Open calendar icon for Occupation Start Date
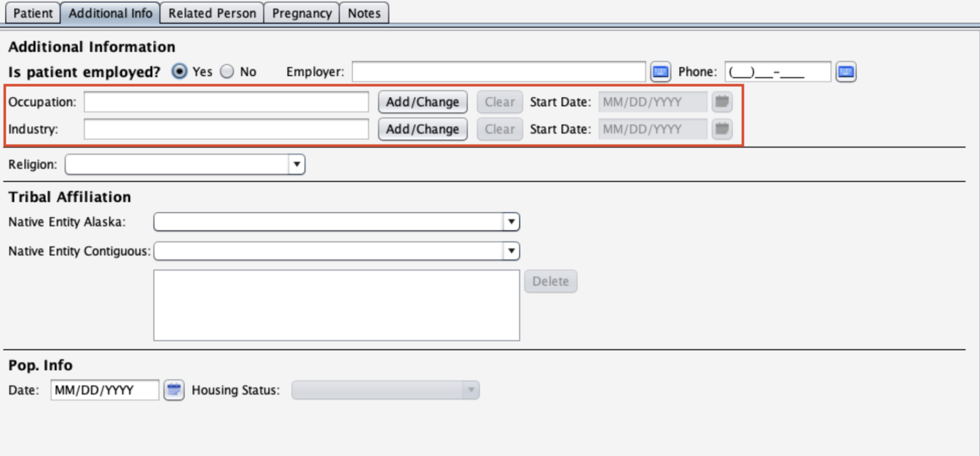 coord(722,102)
